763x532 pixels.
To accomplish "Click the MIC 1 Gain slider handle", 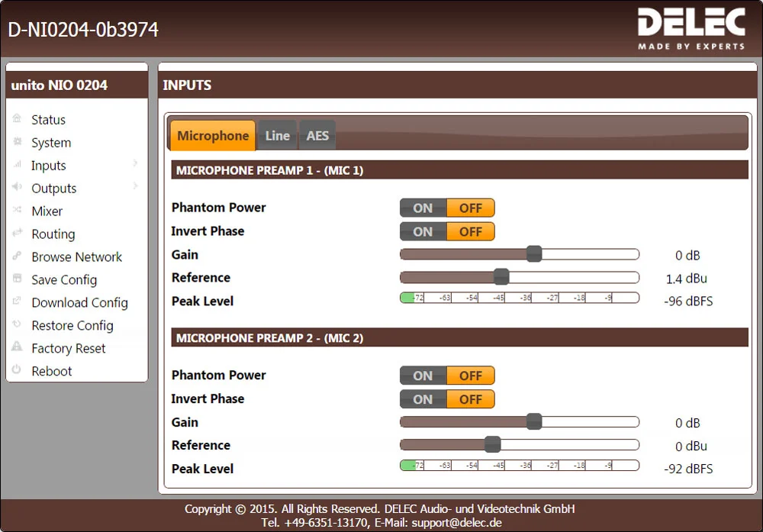I will click(534, 254).
